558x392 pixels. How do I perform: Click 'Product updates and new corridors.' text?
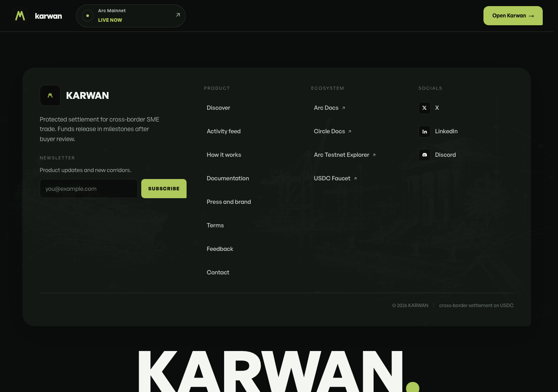pyautogui.click(x=85, y=170)
